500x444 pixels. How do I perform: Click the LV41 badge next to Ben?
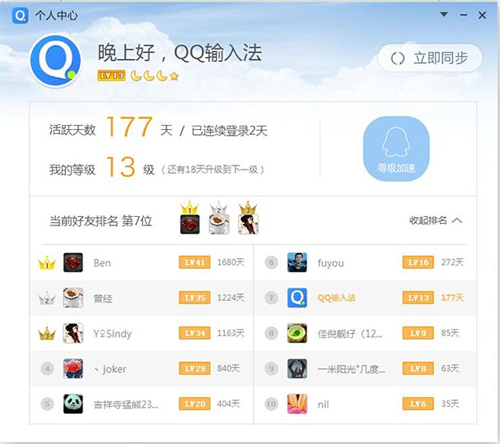[x=195, y=262]
